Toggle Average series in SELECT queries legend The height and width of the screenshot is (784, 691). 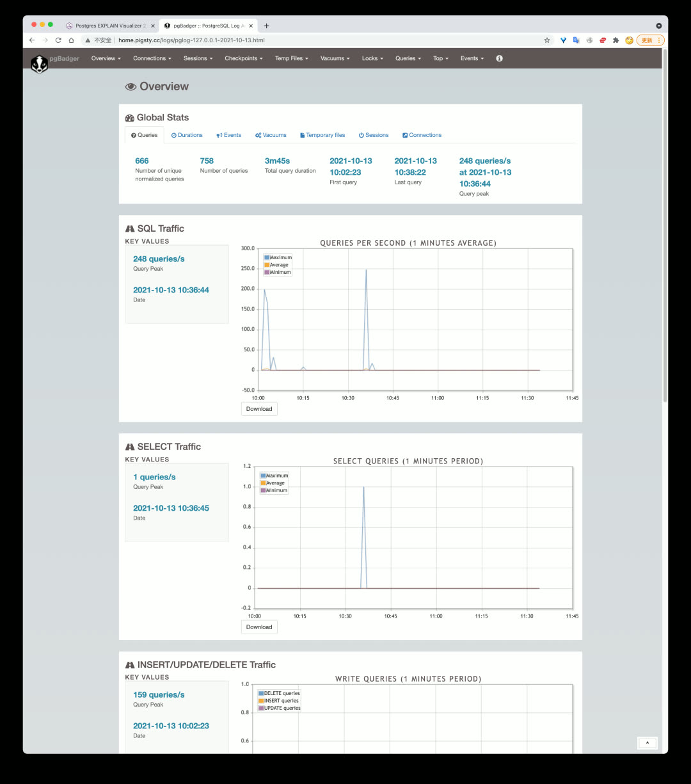click(x=275, y=483)
